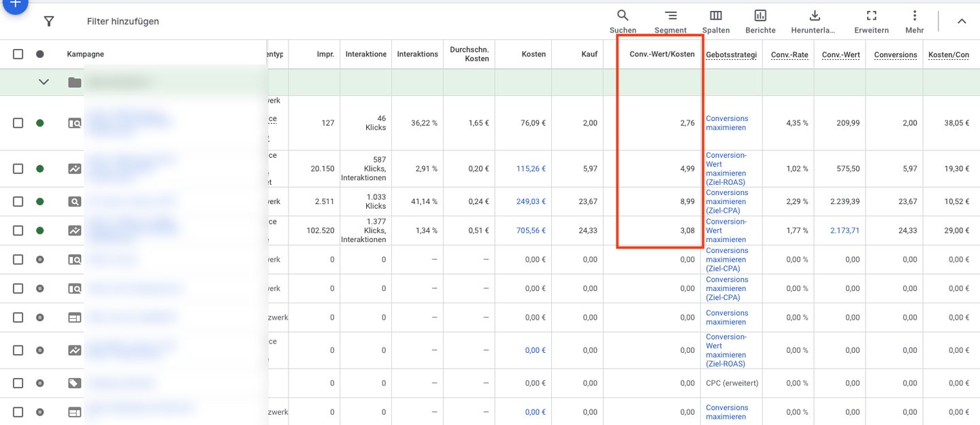Collapse the panel with the top-right chevron
Viewport: 980px width, 425px height.
tap(962, 21)
